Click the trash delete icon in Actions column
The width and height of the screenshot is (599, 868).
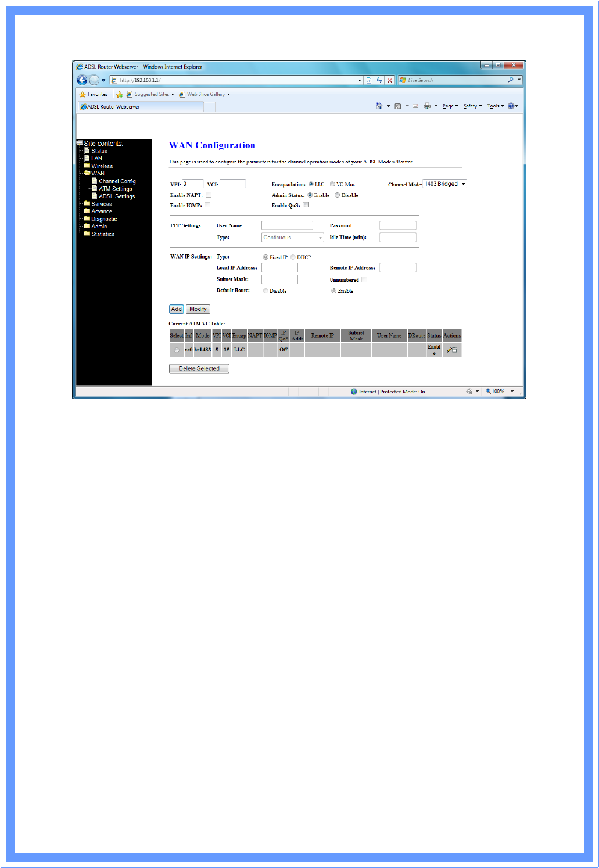pos(455,350)
